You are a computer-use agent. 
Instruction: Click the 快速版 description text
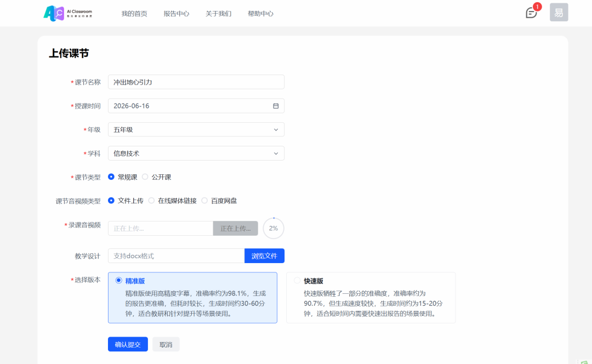[373, 304]
